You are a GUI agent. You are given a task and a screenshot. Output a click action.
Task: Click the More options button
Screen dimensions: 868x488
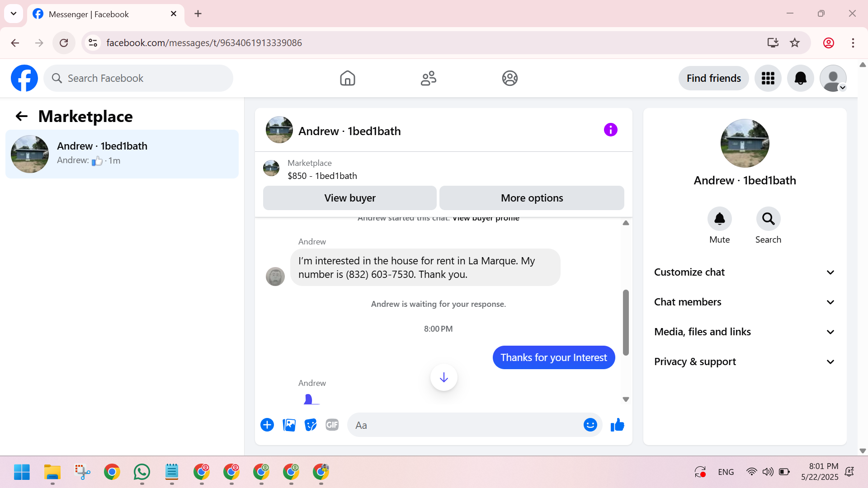click(x=532, y=198)
